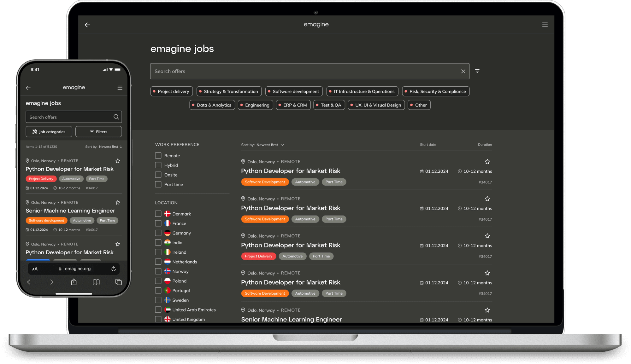Star the first phone Python Developer job
The height and width of the screenshot is (364, 631).
[118, 161]
